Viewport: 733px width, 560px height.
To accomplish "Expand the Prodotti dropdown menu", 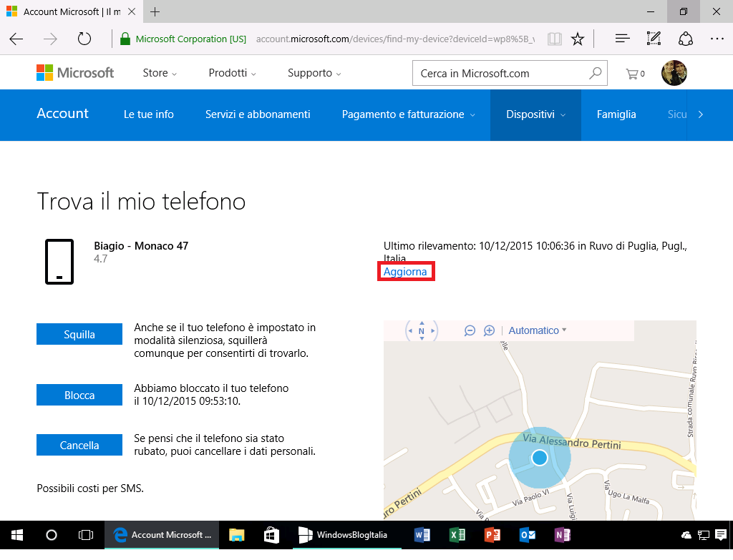I will click(233, 73).
